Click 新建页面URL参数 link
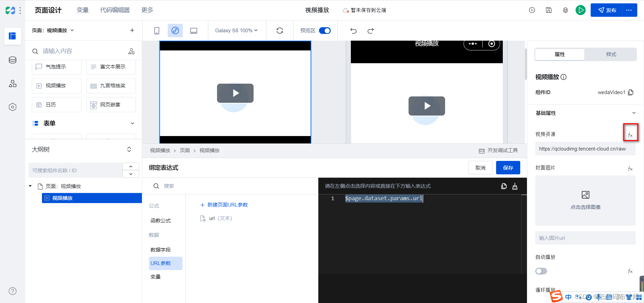644x303 pixels. point(224,205)
